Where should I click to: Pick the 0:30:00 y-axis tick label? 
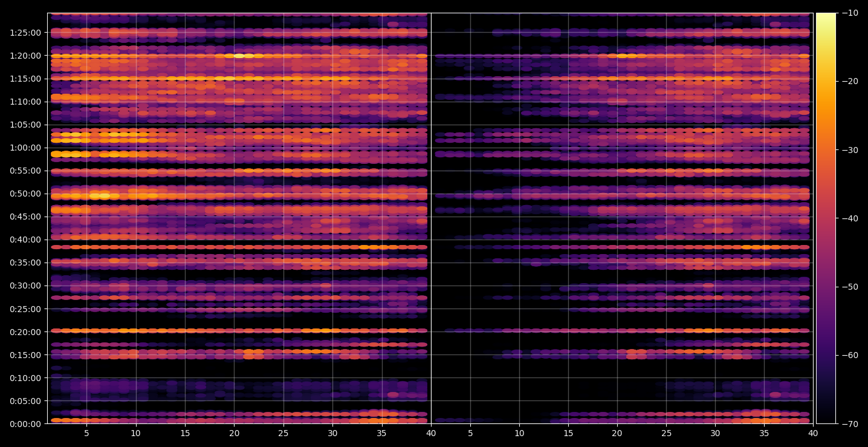tap(25, 285)
